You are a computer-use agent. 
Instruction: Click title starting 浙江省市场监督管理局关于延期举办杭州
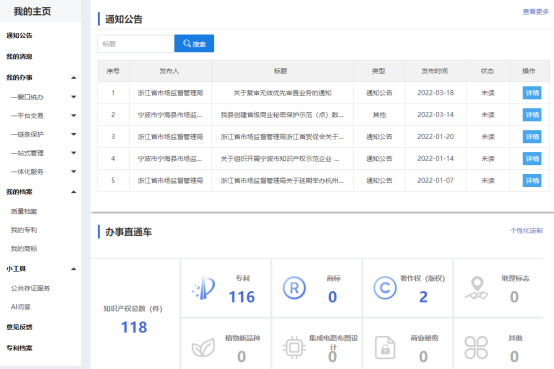[x=282, y=181]
